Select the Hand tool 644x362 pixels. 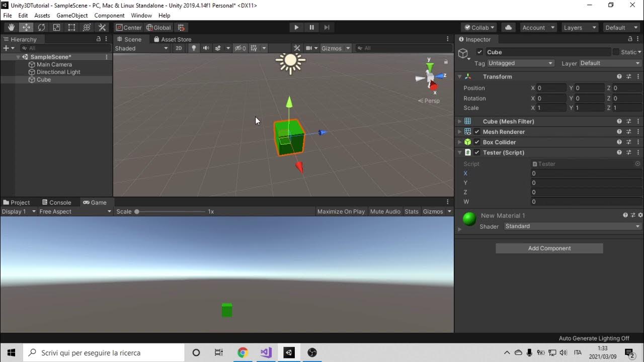point(11,28)
